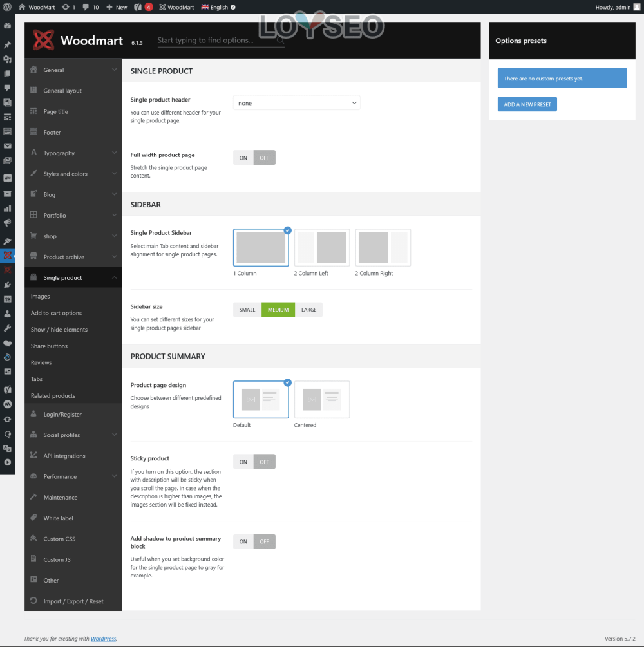Viewport: 644px width, 647px height.
Task: Open the Related products submenu
Action: coord(53,395)
